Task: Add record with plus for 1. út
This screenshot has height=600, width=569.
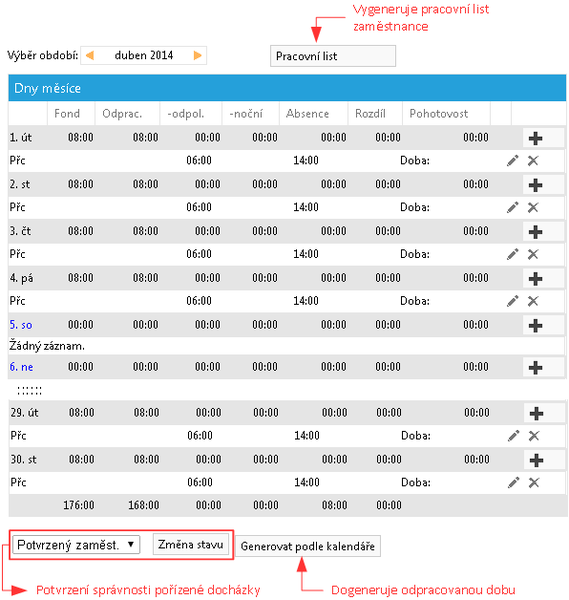Action: tap(535, 138)
